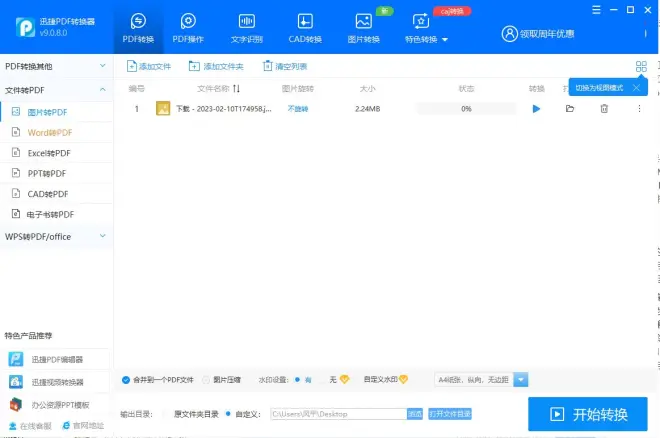The image size is (660, 438).
Task: Open the output folder icon in file row
Action: point(570,109)
